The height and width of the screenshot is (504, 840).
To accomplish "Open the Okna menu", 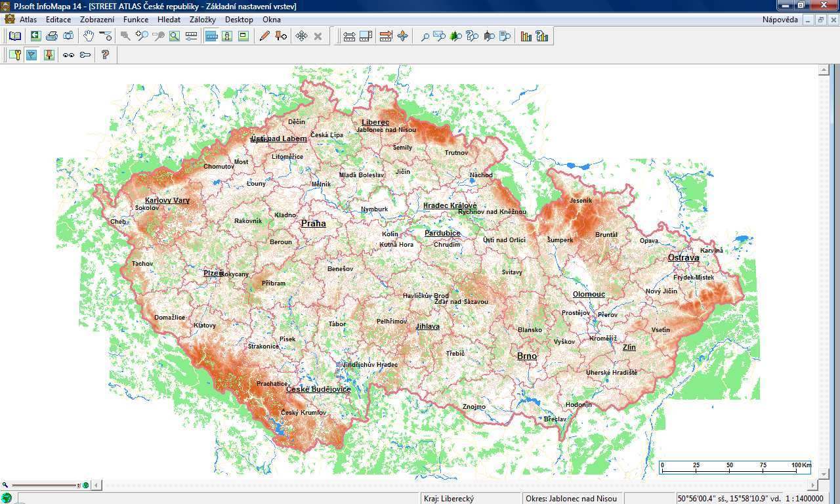I will [272, 20].
